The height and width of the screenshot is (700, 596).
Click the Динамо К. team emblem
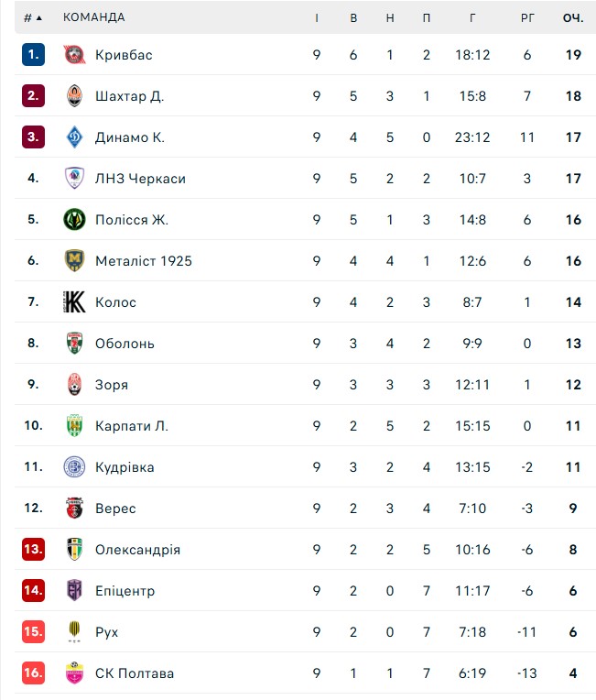pos(74,137)
